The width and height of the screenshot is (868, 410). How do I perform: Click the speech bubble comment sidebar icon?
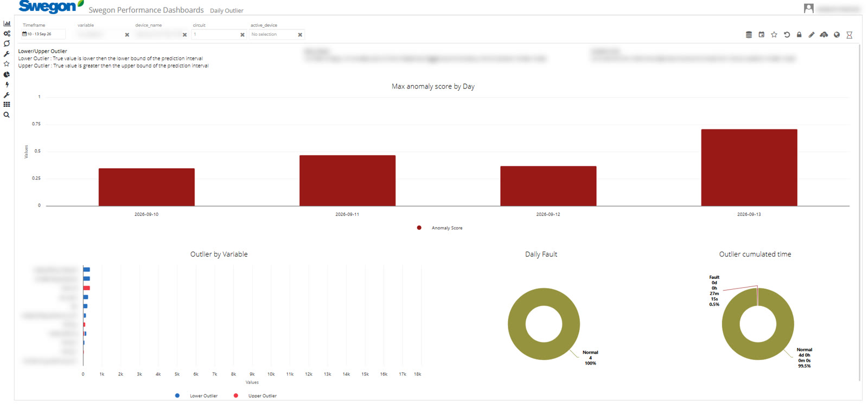(7, 43)
